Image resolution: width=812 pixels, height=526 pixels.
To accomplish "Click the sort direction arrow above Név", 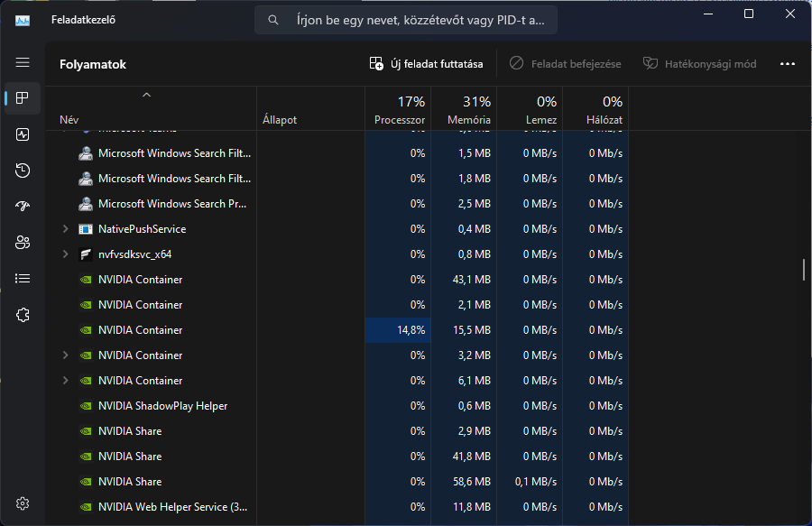I will click(146, 96).
